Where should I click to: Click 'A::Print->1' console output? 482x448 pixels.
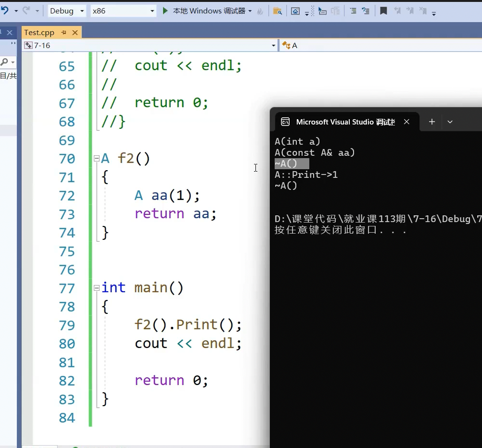click(306, 175)
